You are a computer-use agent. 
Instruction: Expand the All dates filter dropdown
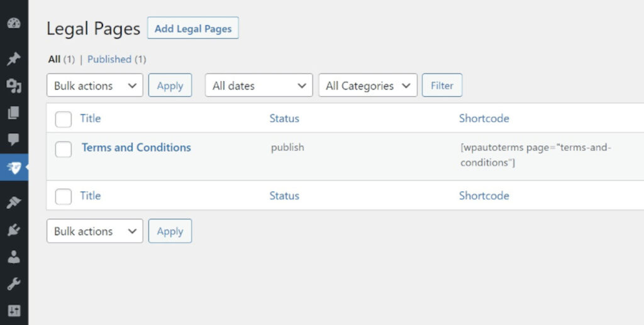(x=258, y=85)
